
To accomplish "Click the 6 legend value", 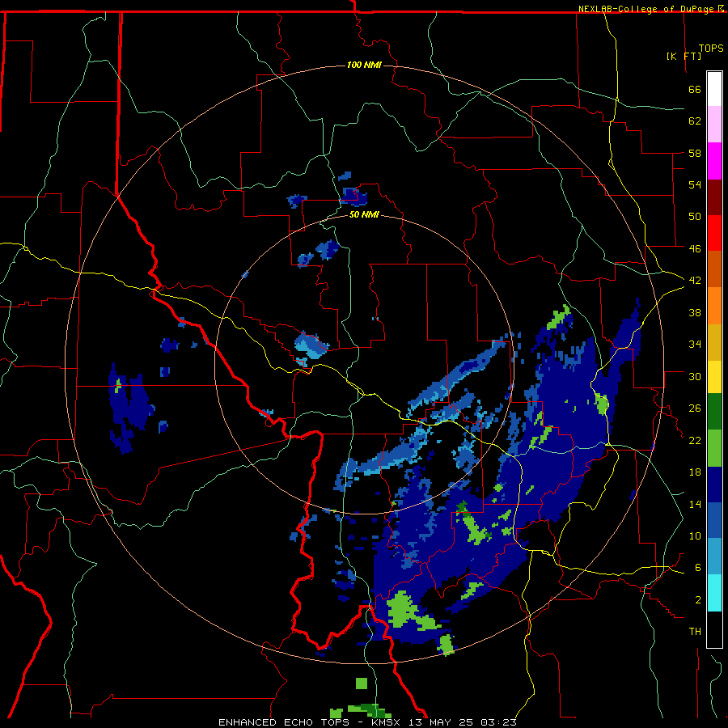I will point(698,567).
